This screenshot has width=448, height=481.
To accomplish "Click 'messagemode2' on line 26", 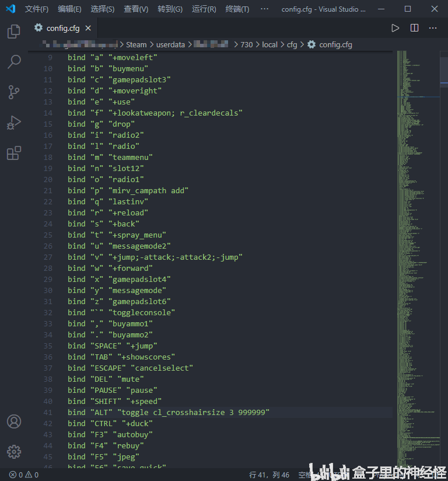I will pos(139,246).
